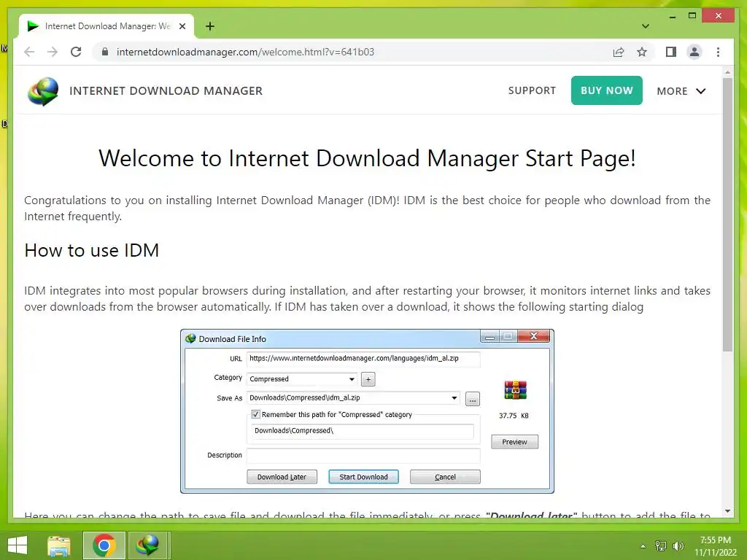Switch to Chrome on the taskbar
The image size is (747, 560).
(x=104, y=545)
